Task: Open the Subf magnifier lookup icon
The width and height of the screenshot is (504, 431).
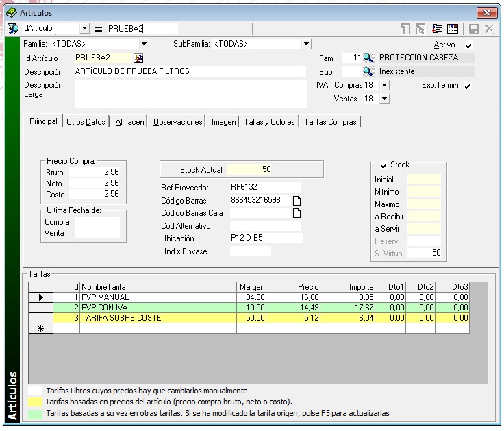Action: (x=368, y=71)
